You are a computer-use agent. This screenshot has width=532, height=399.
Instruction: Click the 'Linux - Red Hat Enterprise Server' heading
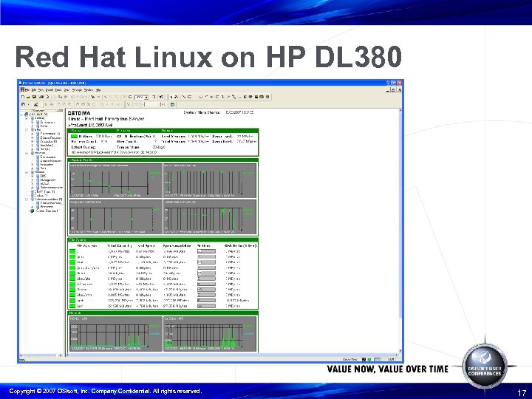[106, 119]
